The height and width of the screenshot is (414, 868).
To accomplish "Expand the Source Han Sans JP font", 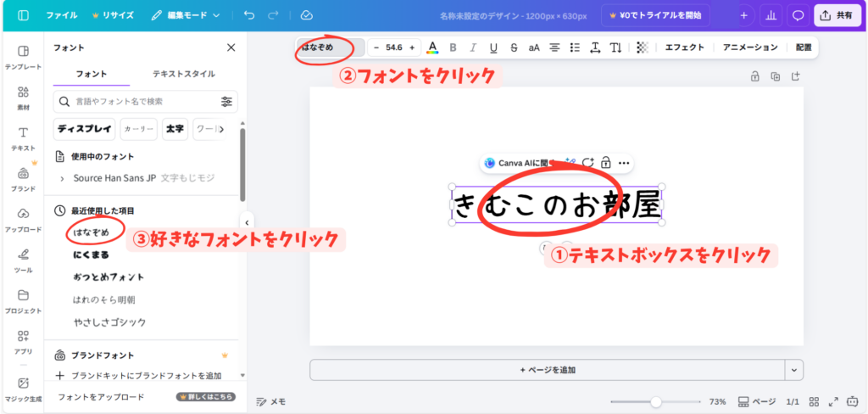I will point(61,178).
